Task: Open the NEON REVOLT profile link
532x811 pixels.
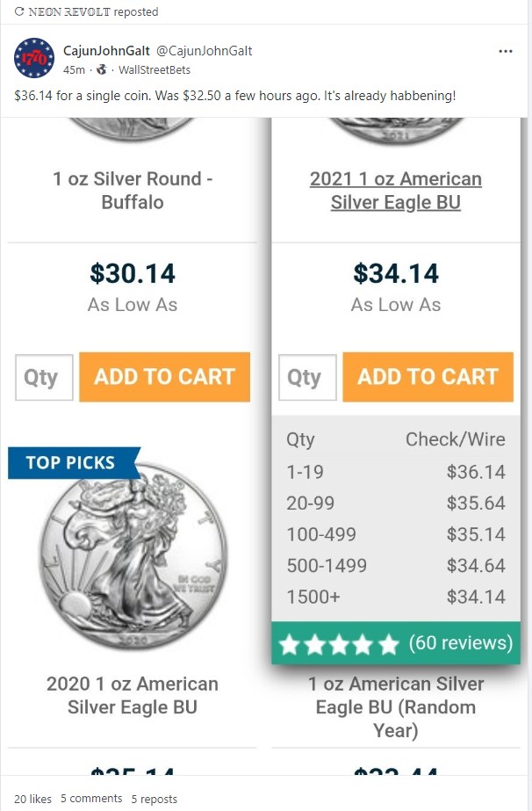Action: pos(67,11)
